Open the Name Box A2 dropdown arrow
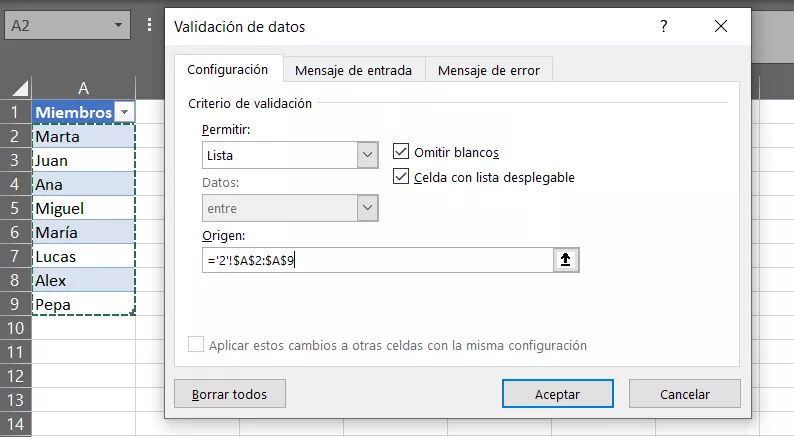The image size is (794, 437). 118,25
